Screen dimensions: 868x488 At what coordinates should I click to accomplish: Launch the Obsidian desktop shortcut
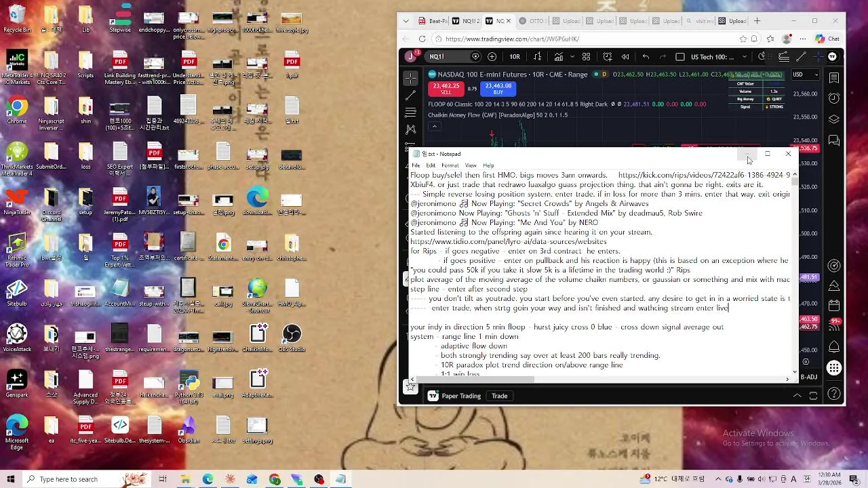[189, 429]
